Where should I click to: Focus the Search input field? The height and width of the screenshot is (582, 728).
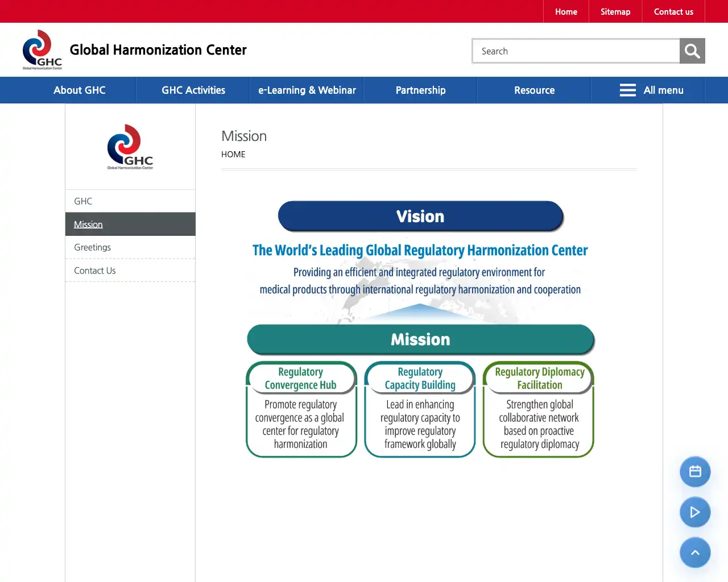[576, 51]
